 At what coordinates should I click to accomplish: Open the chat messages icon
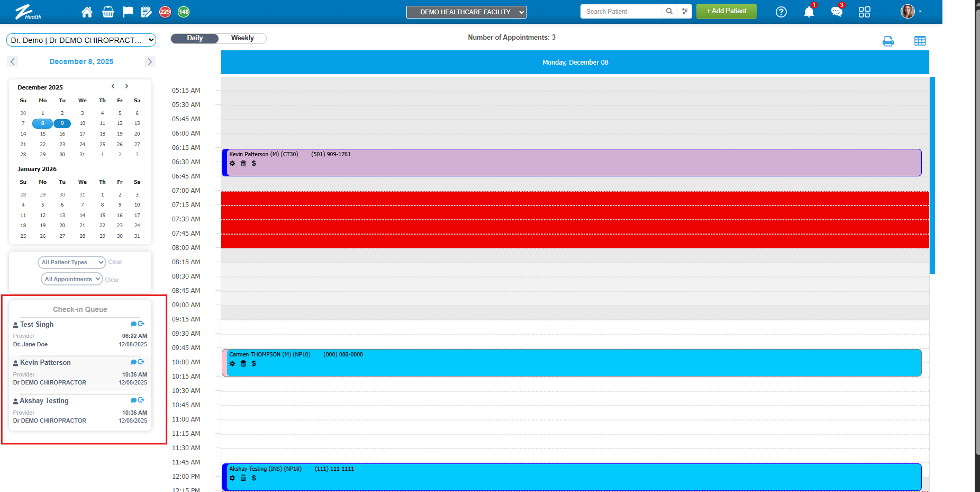[836, 12]
